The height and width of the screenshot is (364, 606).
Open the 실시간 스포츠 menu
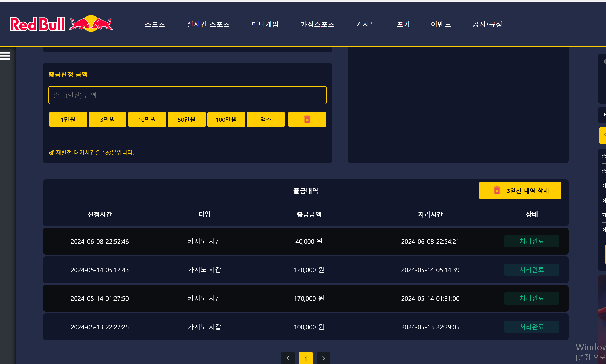pos(208,24)
